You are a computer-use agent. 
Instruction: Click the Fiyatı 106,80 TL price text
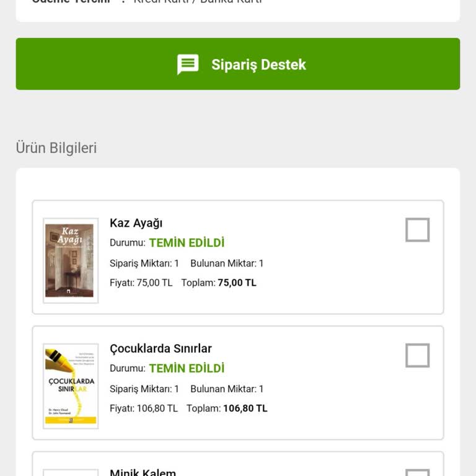click(x=143, y=408)
